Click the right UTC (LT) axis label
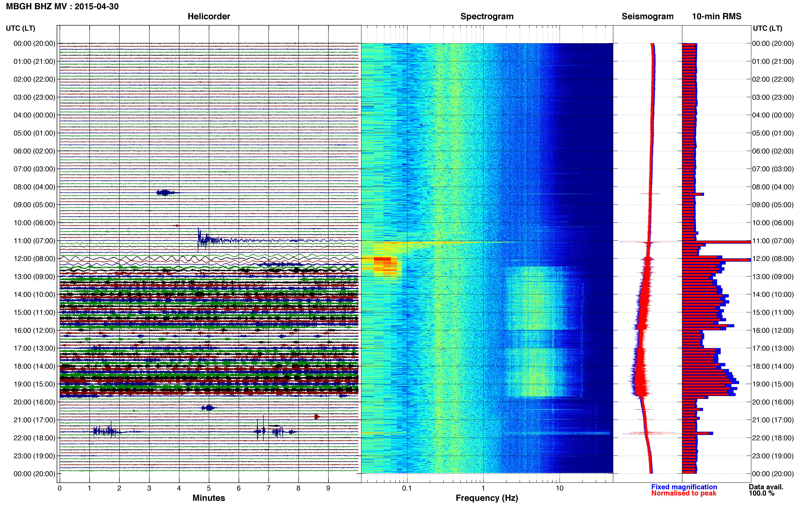Image resolution: width=812 pixels, height=508 pixels. 767,28
